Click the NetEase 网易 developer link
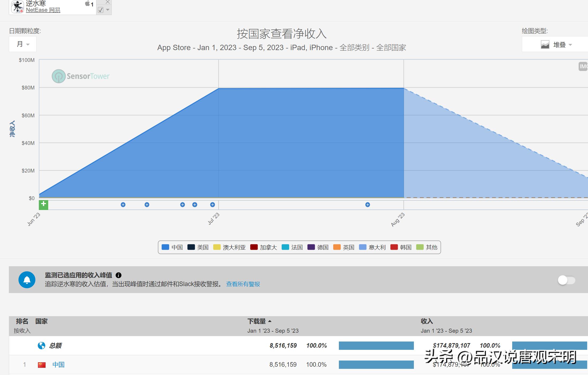Screen dimensions: 588x375 pyautogui.click(x=43, y=10)
